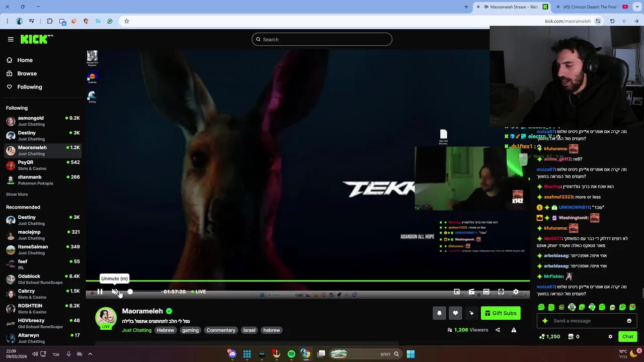Toggle system volume in tray
Screen dimensions: 644x362
click(35, 354)
